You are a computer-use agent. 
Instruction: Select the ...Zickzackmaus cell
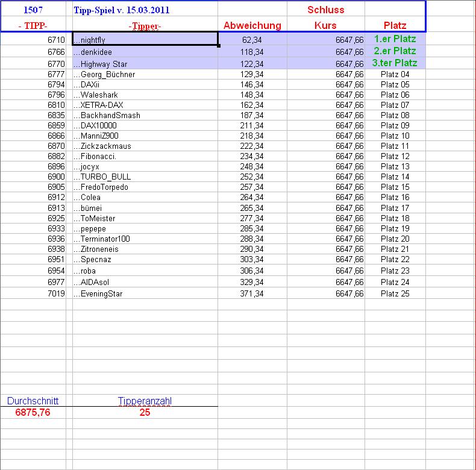tap(145, 146)
